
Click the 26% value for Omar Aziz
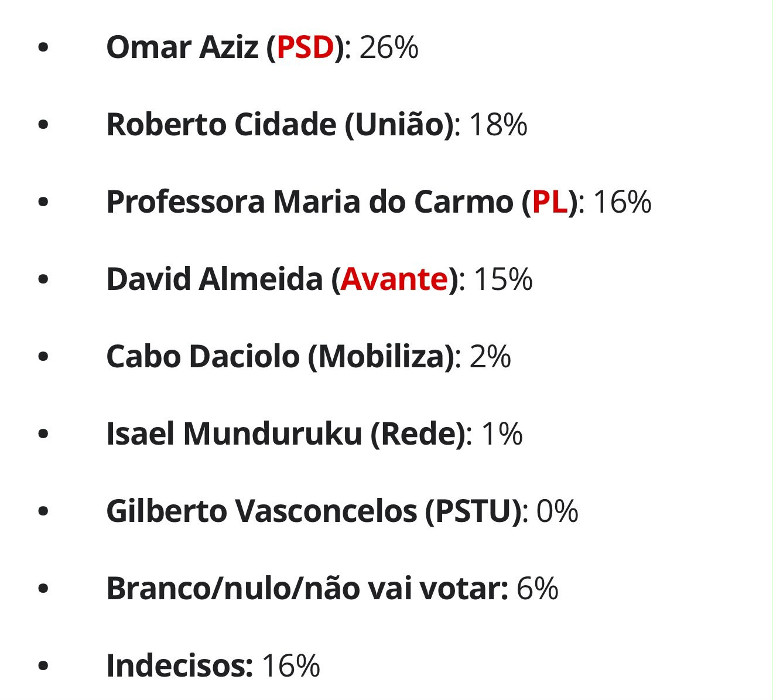[389, 47]
